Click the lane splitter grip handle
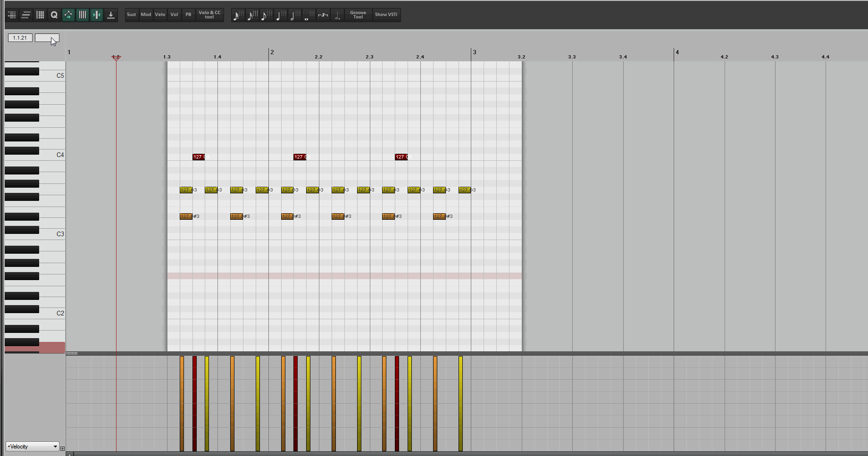This screenshot has width=868, height=456. coord(72,353)
